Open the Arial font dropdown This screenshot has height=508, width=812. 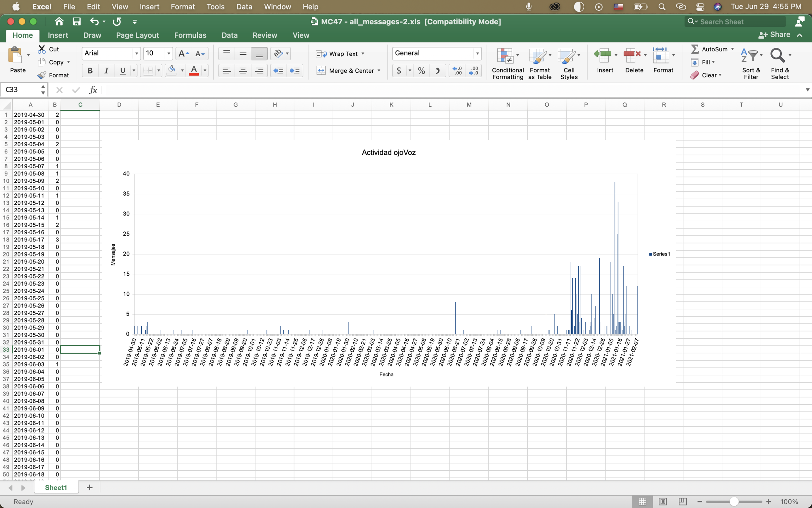(136, 53)
